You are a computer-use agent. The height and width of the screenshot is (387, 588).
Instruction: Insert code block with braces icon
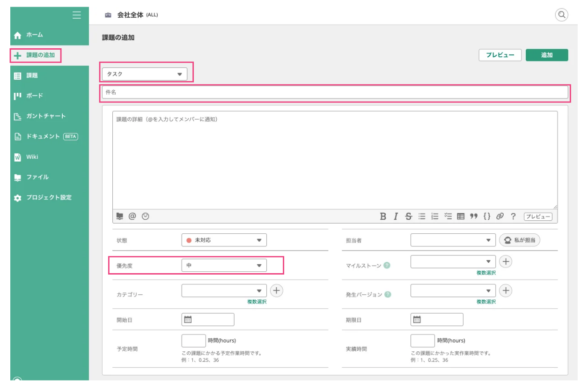pyautogui.click(x=487, y=216)
